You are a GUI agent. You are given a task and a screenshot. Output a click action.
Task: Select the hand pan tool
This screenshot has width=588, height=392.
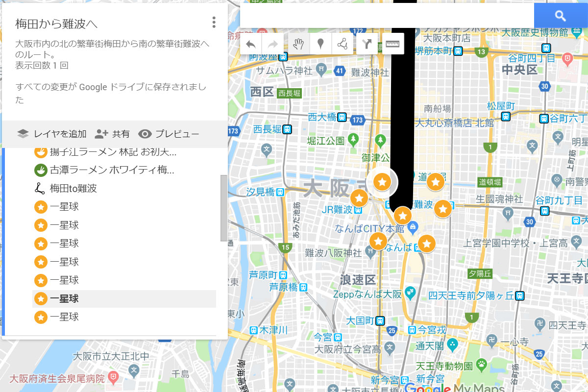coord(298,44)
